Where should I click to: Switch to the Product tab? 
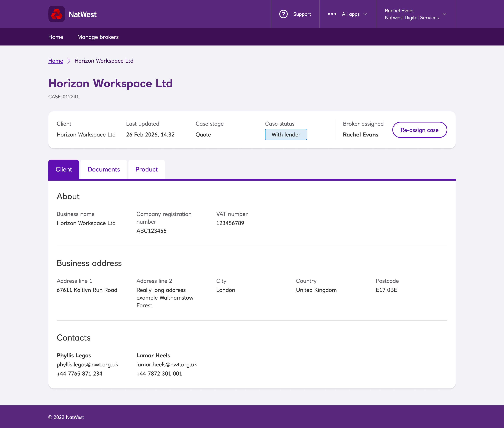(147, 169)
